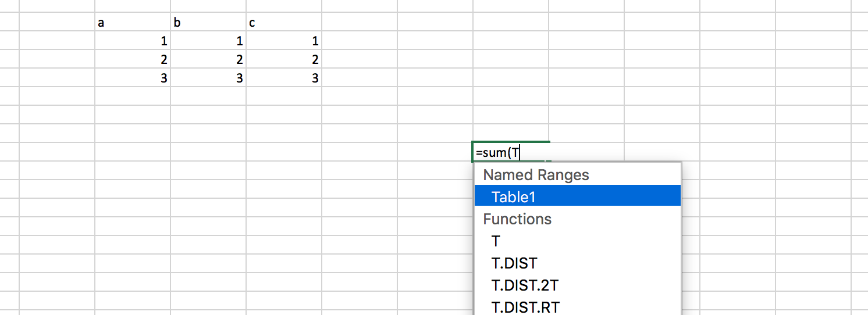Image resolution: width=868 pixels, height=315 pixels.
Task: Click the cell being edited with =sum(T
Action: pos(511,153)
